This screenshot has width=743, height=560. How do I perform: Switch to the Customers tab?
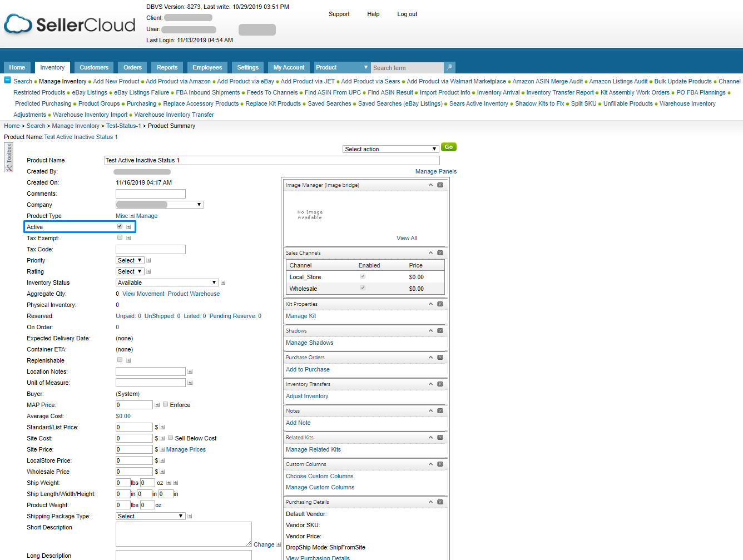pos(94,68)
